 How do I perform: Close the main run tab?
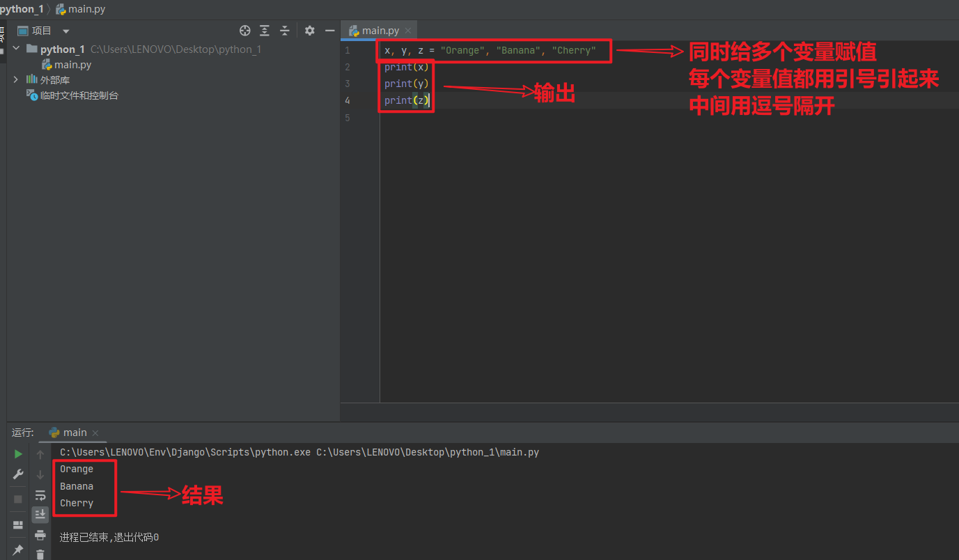tap(95, 433)
